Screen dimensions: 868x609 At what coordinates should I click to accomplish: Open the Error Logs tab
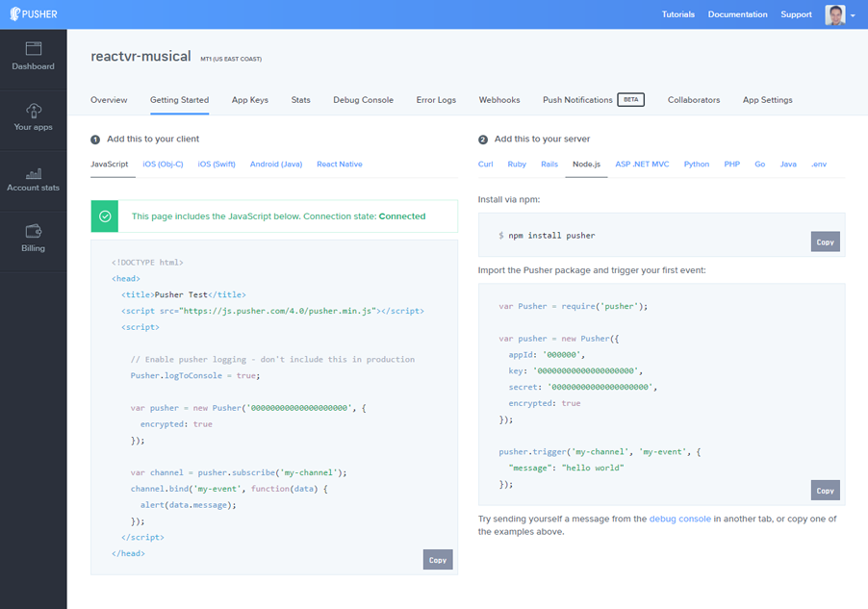point(436,100)
